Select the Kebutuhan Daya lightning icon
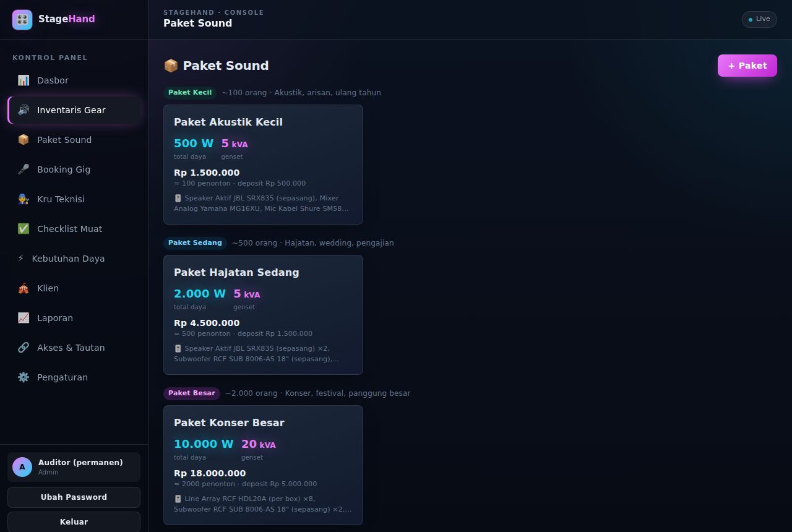 (x=20, y=259)
